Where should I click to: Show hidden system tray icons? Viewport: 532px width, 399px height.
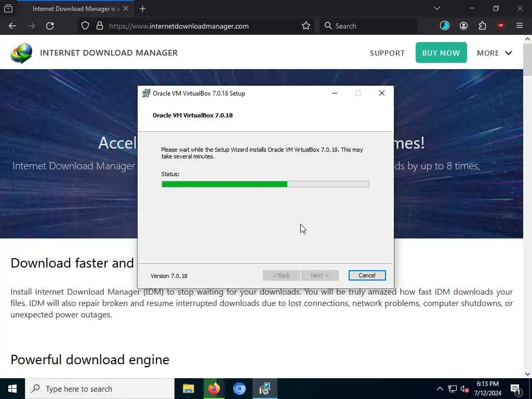click(440, 389)
